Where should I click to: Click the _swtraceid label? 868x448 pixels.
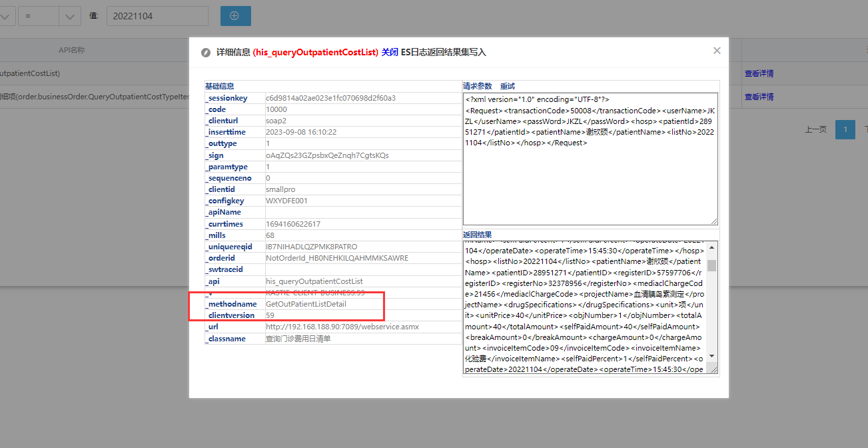(223, 269)
